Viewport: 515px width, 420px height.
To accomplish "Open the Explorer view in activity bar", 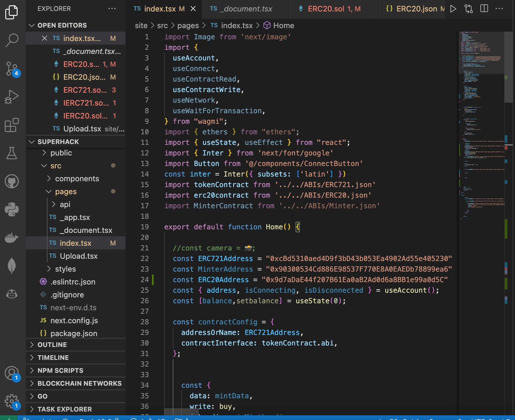I will tap(12, 12).
